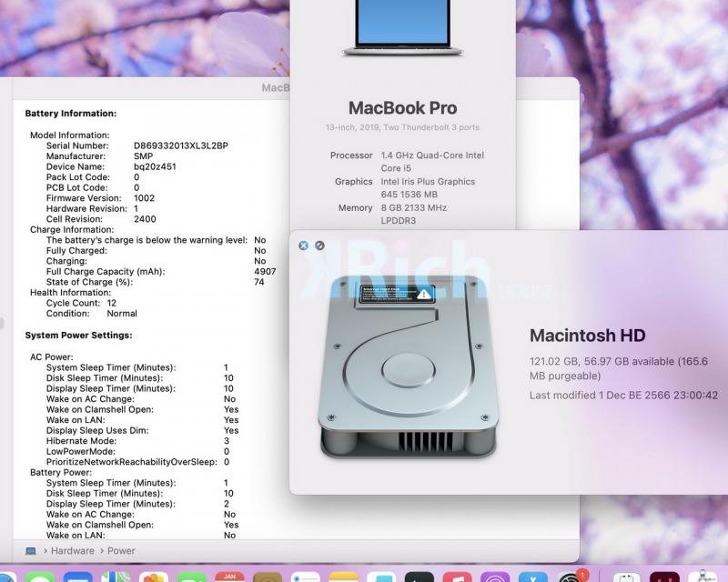Viewport: 728px width, 582px height.
Task: Click the computer icon in the path bar
Action: 31,551
